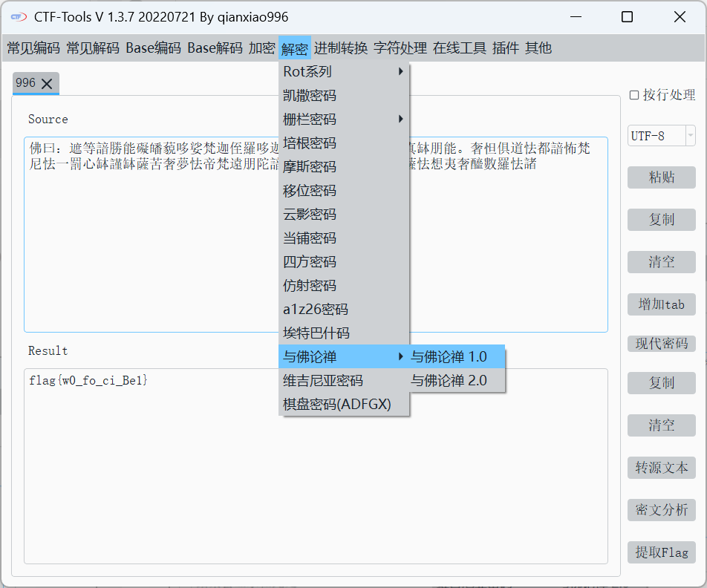Click the 复制 button below 粘贴
This screenshot has width=707, height=588.
point(661,220)
